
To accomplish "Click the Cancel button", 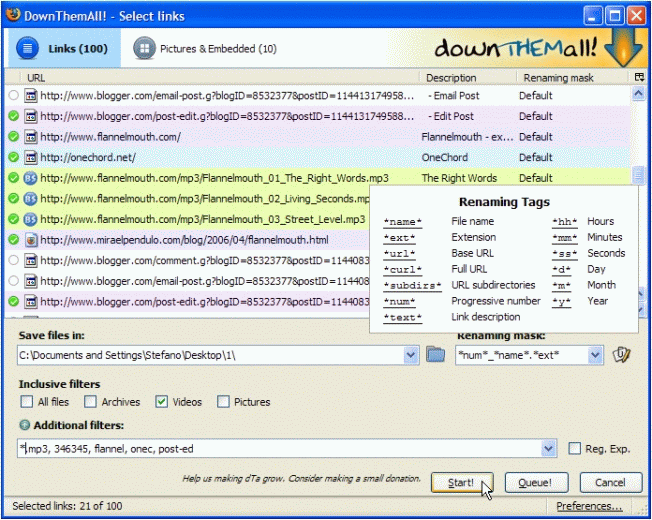I will [611, 482].
